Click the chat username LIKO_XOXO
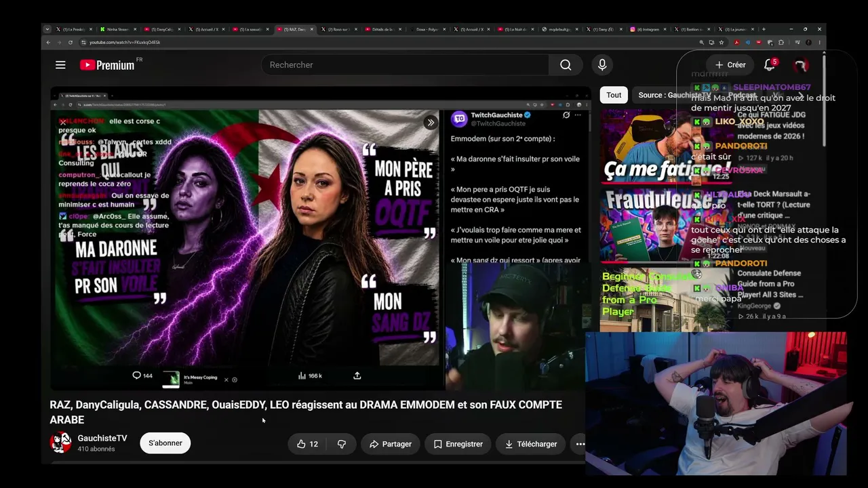 point(740,122)
